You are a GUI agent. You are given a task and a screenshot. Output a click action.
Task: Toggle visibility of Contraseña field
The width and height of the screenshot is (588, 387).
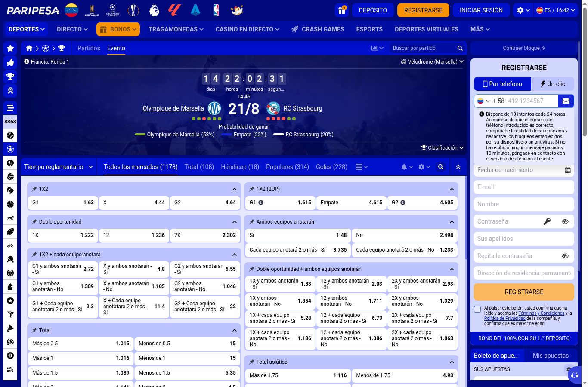[565, 221]
